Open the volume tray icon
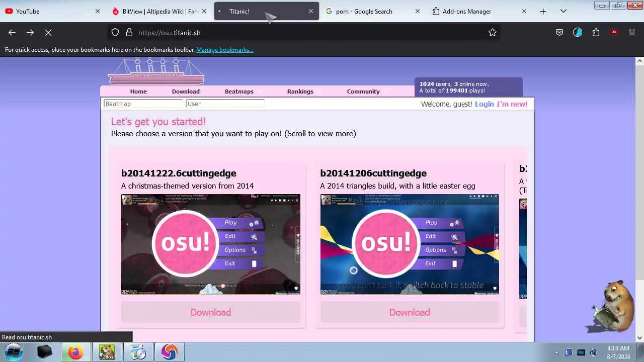 (593, 352)
